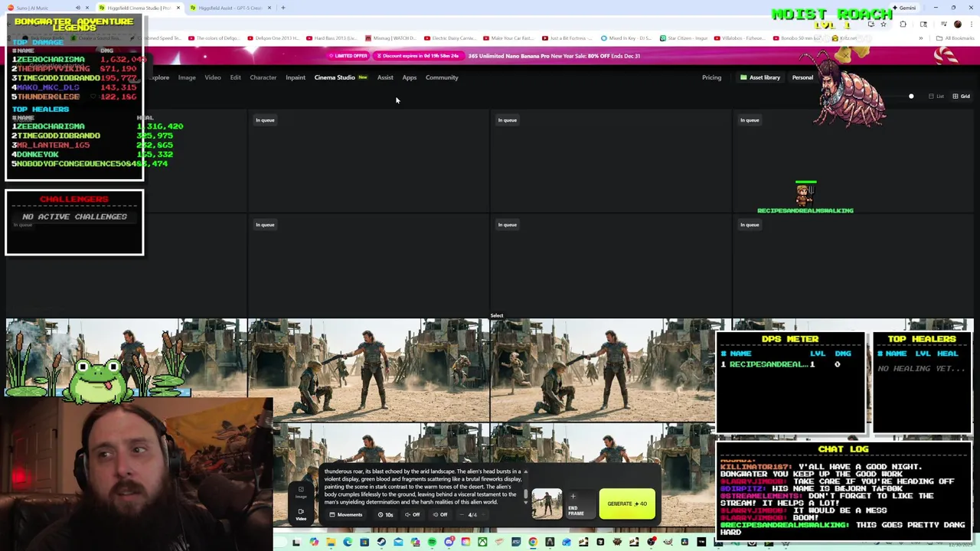Open Gemini in Chrome
The height and width of the screenshot is (551, 980).
coord(904,8)
